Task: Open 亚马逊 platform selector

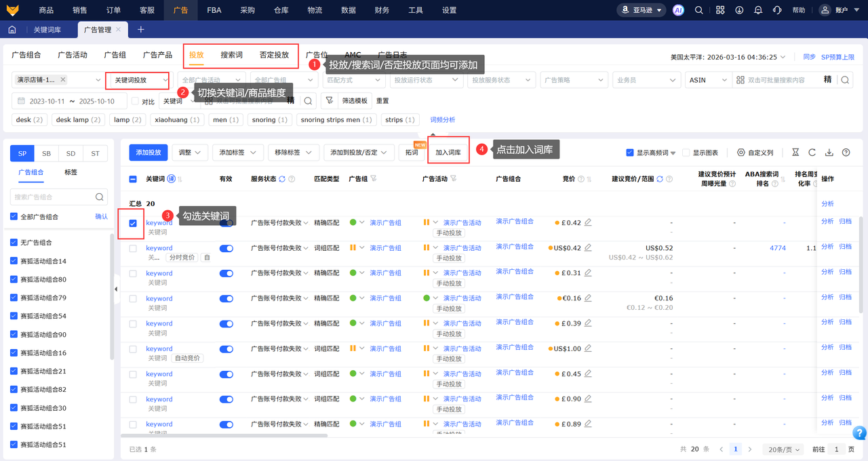Action: coord(640,10)
